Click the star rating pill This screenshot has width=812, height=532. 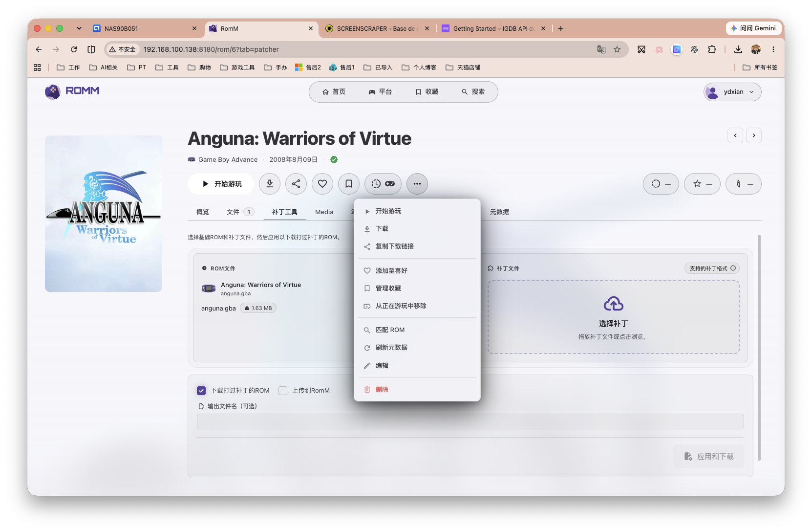(x=702, y=184)
